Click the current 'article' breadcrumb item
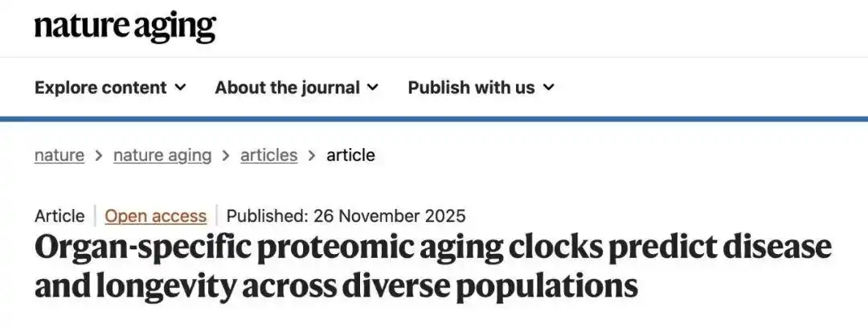The height and width of the screenshot is (328, 868). point(350,155)
